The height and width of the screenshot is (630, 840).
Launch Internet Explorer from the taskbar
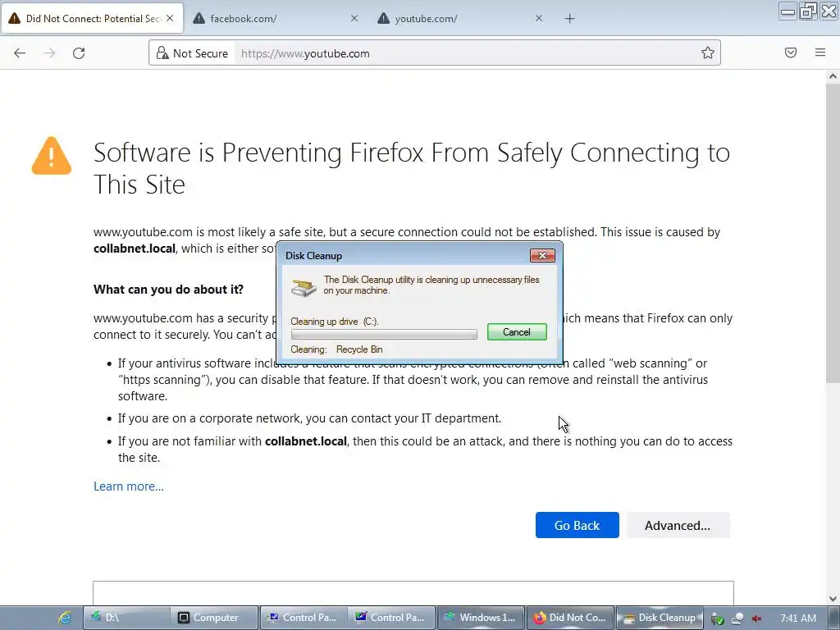65,618
